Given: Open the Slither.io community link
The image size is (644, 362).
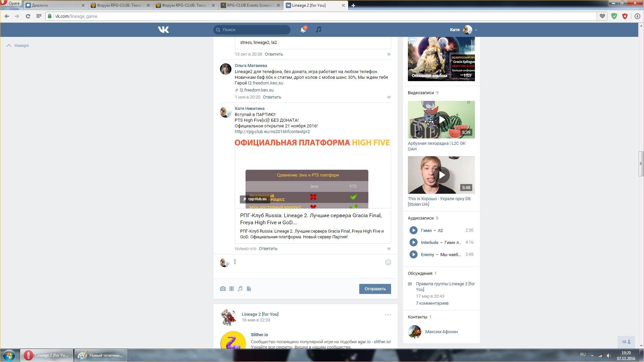Looking at the screenshot, I should [x=259, y=335].
